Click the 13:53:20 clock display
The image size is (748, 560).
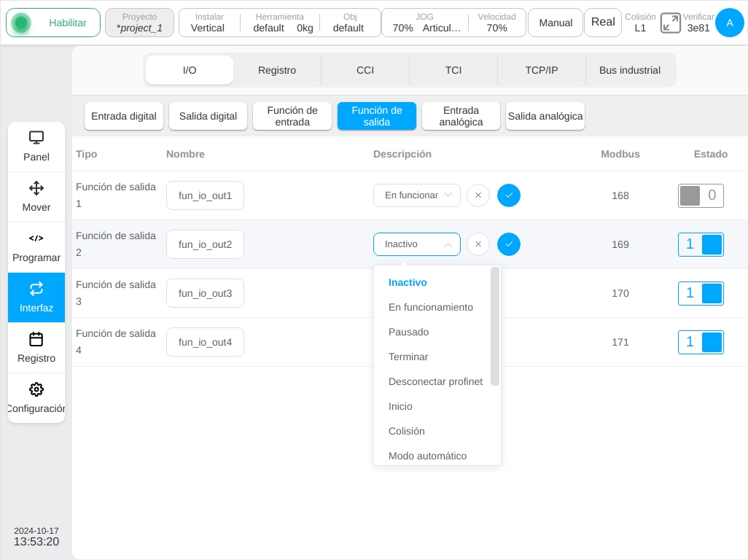pyautogui.click(x=36, y=541)
